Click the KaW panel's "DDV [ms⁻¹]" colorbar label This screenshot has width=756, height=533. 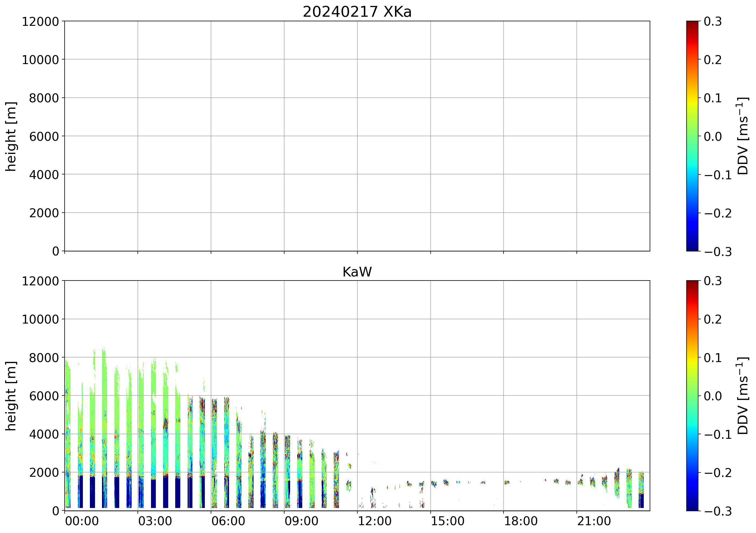pyautogui.click(x=743, y=396)
